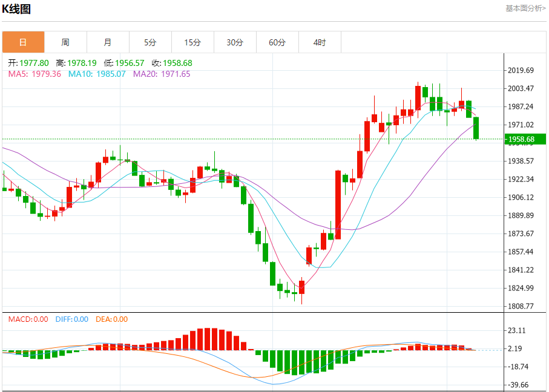Click the MA20 1971.65 legend label
This screenshot has height=392, width=549.
[162, 74]
